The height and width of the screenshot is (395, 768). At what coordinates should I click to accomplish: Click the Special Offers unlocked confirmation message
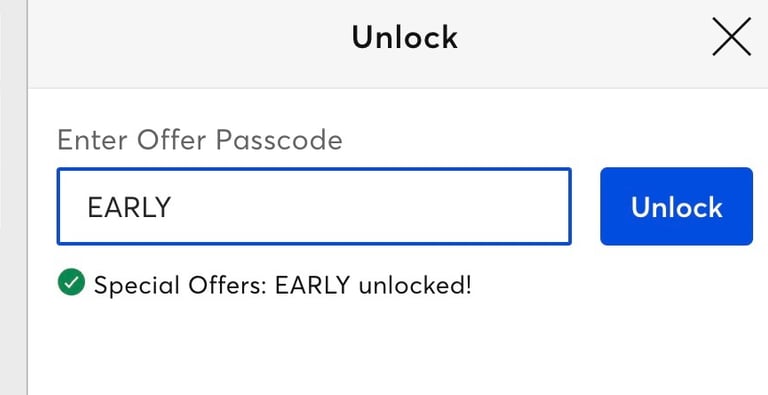point(283,285)
